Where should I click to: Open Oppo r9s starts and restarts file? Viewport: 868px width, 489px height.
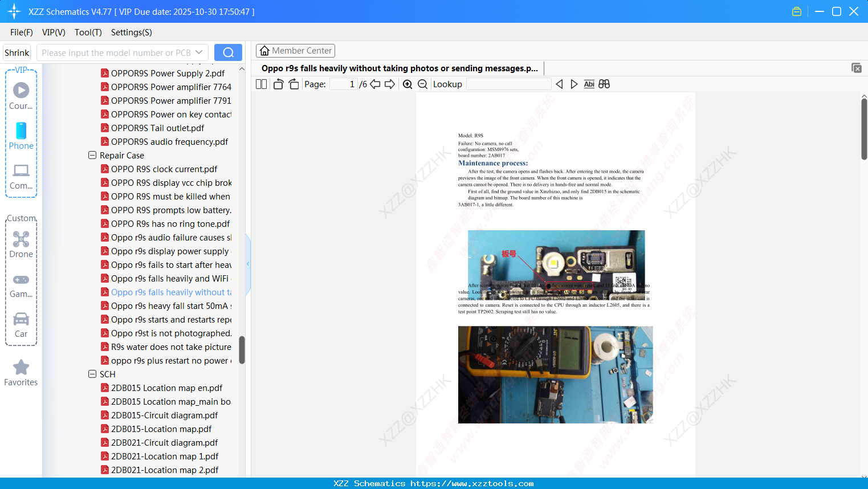point(166,320)
